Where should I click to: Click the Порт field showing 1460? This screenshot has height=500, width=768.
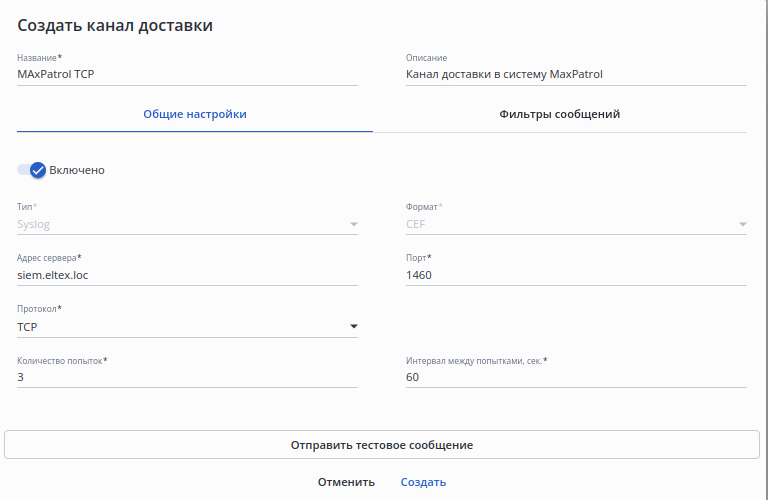click(x=576, y=275)
